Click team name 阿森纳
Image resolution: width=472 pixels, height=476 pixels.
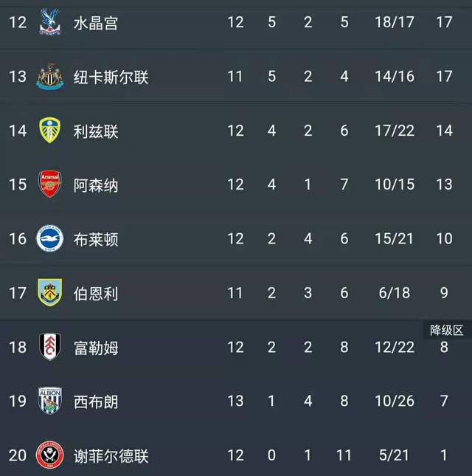pyautogui.click(x=96, y=185)
